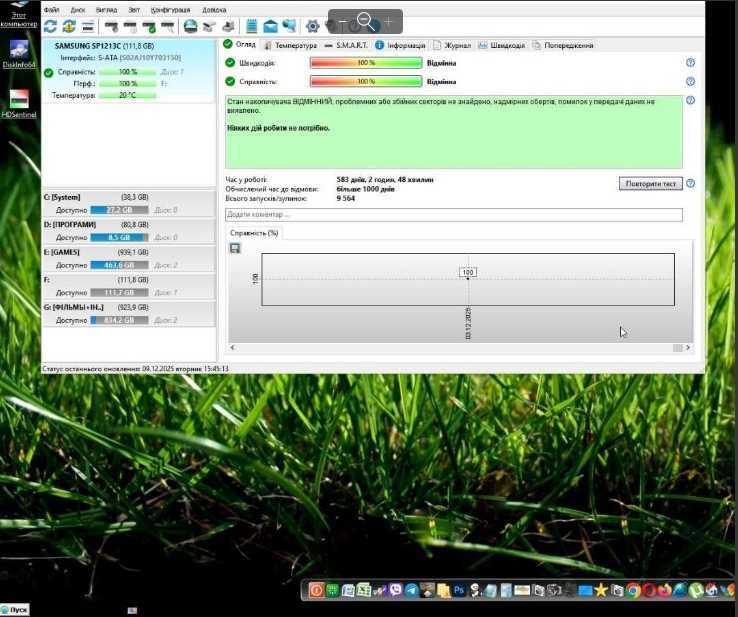Select the D: [ПРОГРАМИ] partition row
Screen dimensions: 738x617
coord(129,231)
